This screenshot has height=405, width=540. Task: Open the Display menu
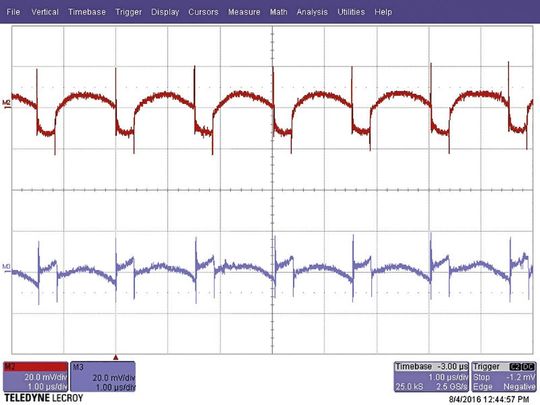[165, 12]
